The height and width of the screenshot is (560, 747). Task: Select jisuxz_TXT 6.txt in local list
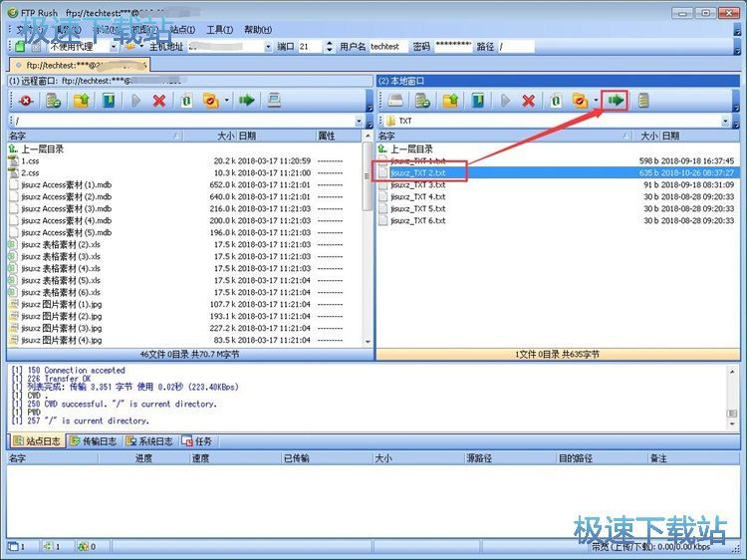click(x=417, y=220)
